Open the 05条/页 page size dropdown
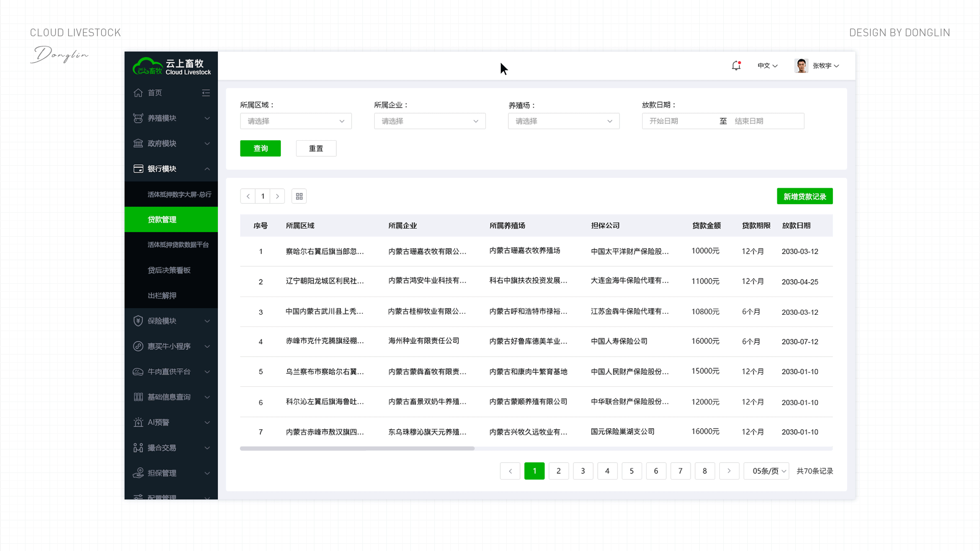980x551 pixels. (x=766, y=471)
